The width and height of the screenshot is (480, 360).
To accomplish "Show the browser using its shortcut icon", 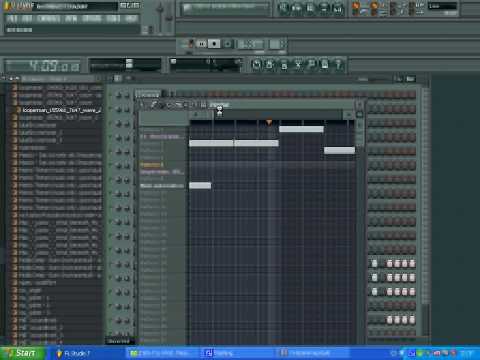I will (323, 8).
